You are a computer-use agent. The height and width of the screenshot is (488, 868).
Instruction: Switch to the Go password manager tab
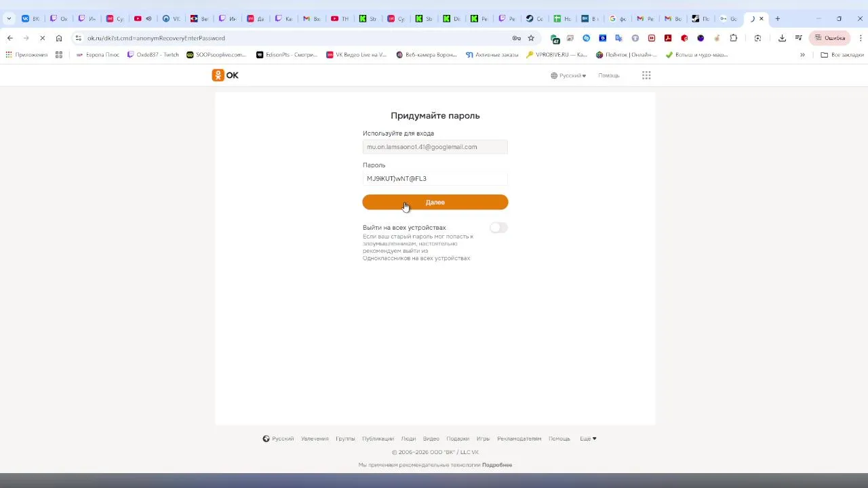pos(728,18)
